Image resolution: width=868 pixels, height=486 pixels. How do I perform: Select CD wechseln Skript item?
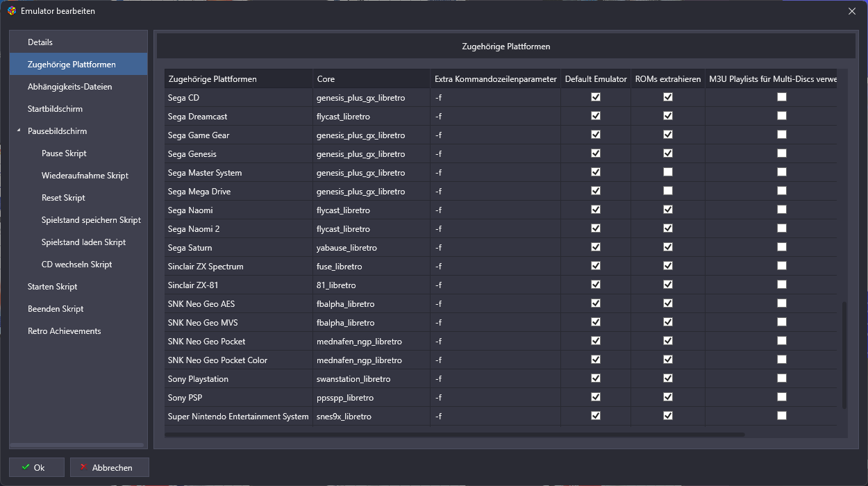76,265
